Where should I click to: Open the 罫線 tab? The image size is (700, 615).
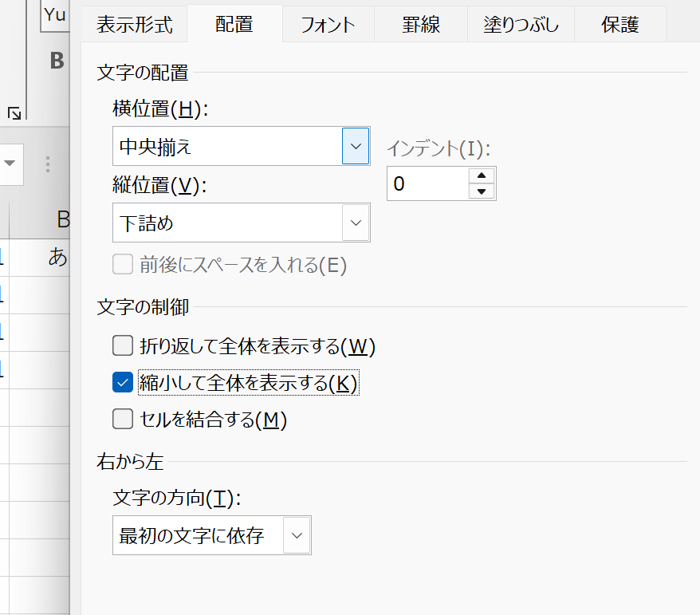coord(421,25)
